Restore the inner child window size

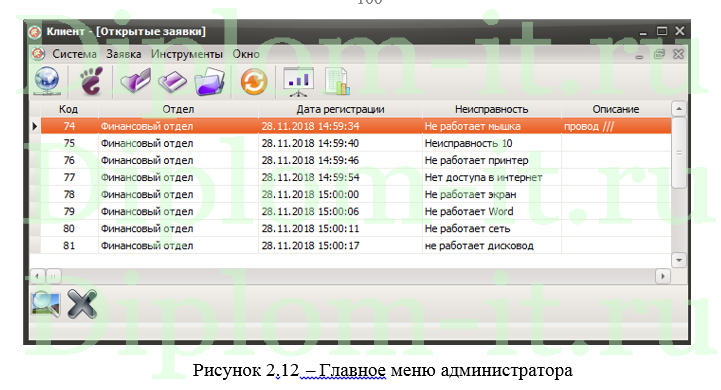[x=659, y=54]
